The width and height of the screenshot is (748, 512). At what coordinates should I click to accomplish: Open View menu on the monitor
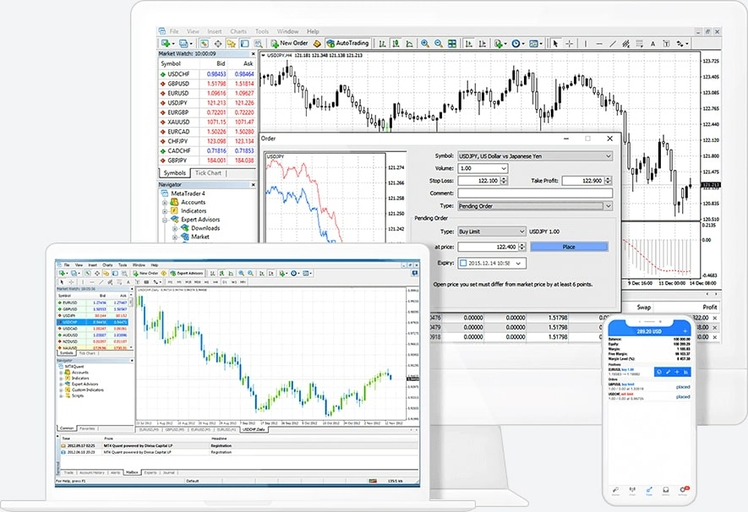click(x=193, y=31)
